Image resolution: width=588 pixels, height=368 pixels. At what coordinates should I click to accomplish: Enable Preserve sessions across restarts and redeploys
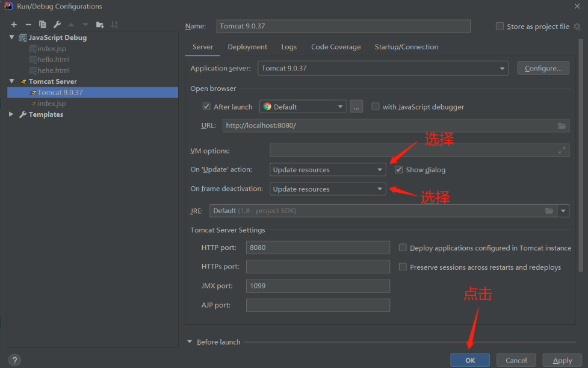(403, 267)
